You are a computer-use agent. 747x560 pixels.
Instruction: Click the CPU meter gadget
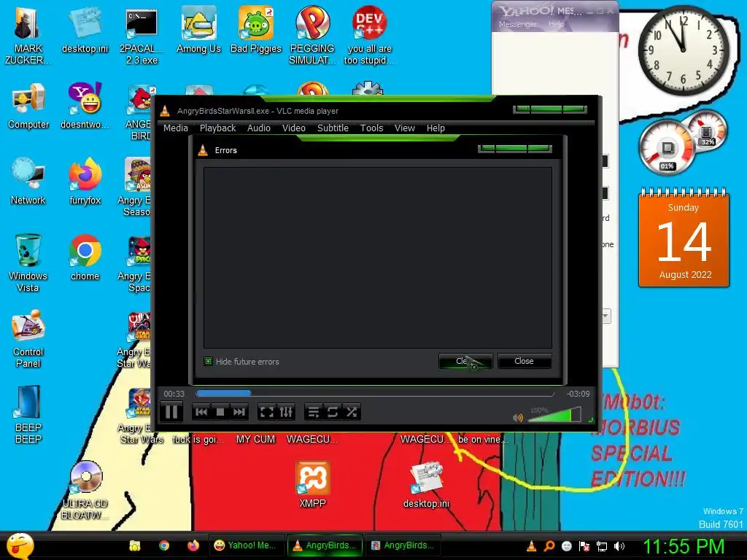click(x=666, y=147)
